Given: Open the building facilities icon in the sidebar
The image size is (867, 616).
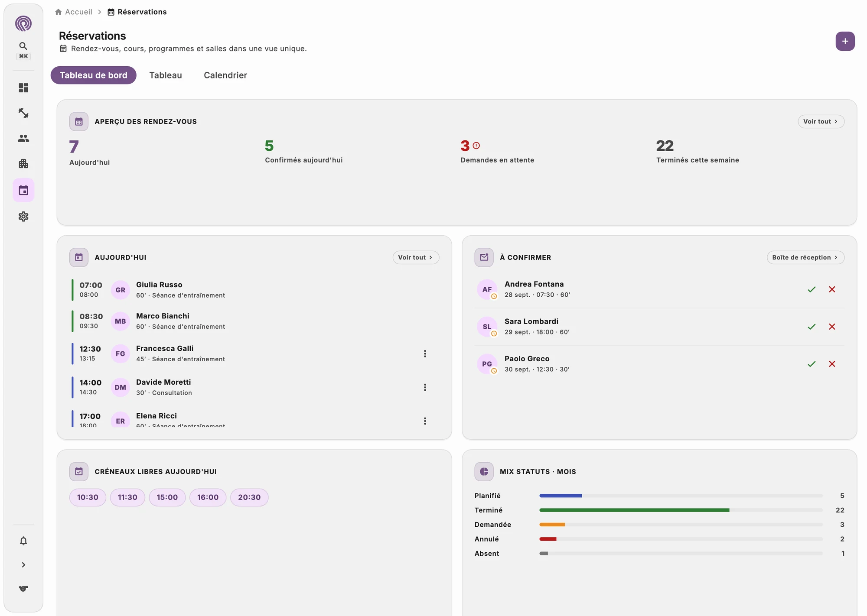Looking at the screenshot, I should tap(23, 164).
